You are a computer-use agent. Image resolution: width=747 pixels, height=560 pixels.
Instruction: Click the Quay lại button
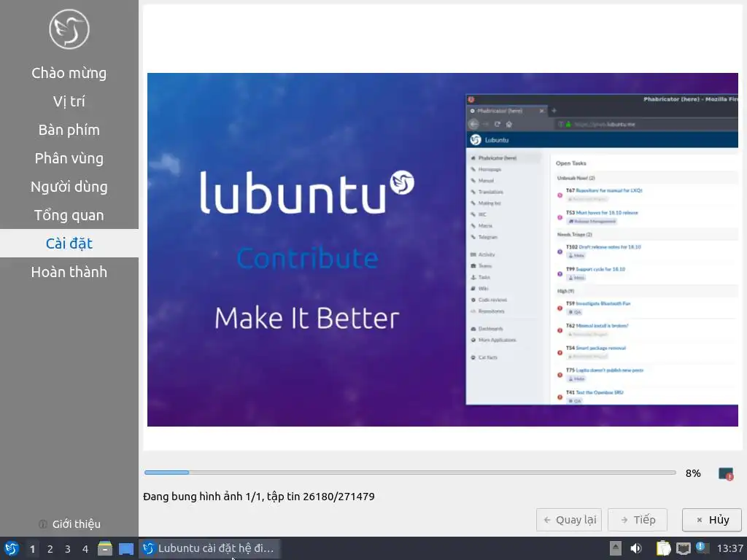pyautogui.click(x=569, y=520)
